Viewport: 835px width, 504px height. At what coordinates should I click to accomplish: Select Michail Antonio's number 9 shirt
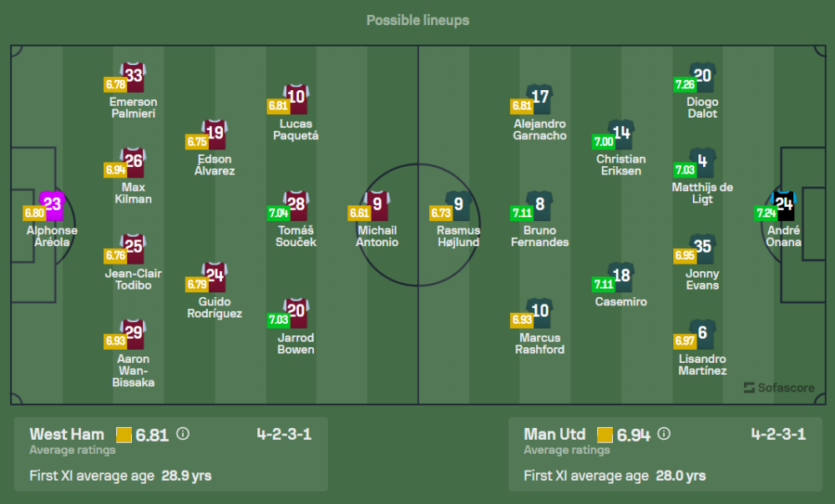pyautogui.click(x=377, y=205)
